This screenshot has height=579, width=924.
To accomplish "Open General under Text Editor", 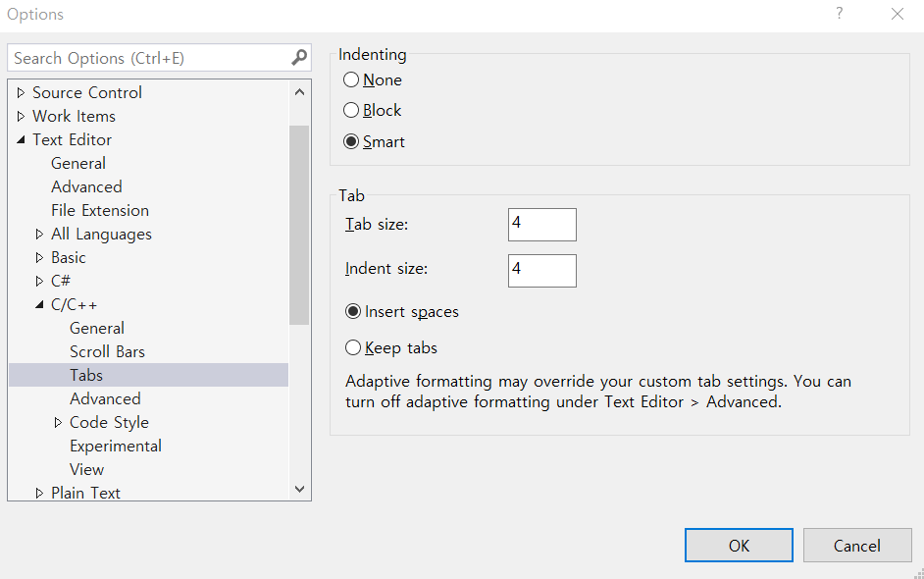I will pos(78,163).
